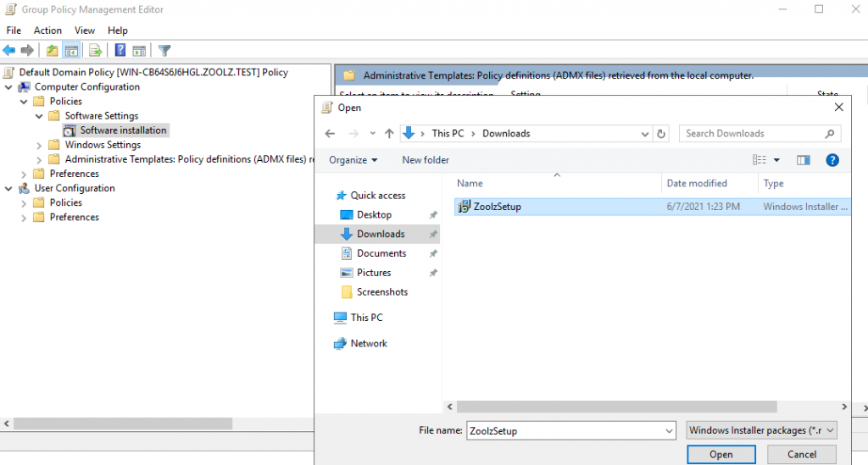This screenshot has width=868, height=465.
Task: Click the Cancel button
Action: coord(801,455)
